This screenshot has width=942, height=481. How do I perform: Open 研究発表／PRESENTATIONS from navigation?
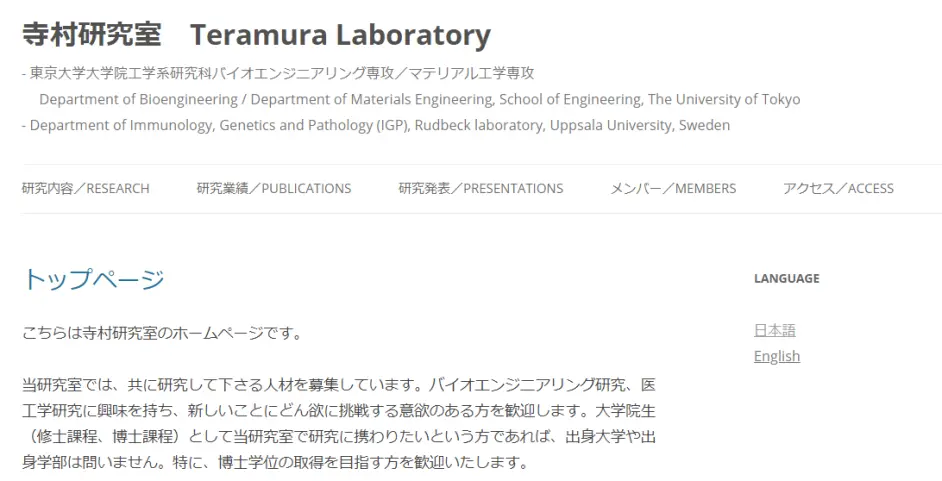pyautogui.click(x=481, y=188)
